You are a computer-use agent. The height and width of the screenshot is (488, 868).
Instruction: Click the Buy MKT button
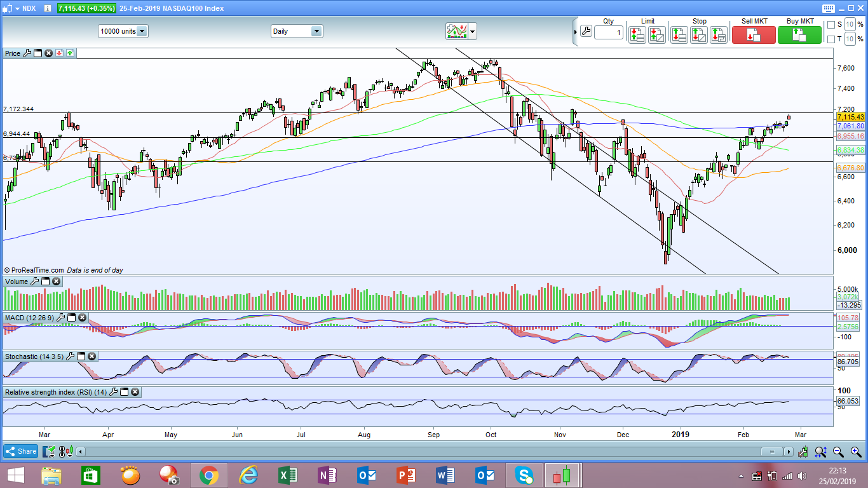pyautogui.click(x=799, y=34)
